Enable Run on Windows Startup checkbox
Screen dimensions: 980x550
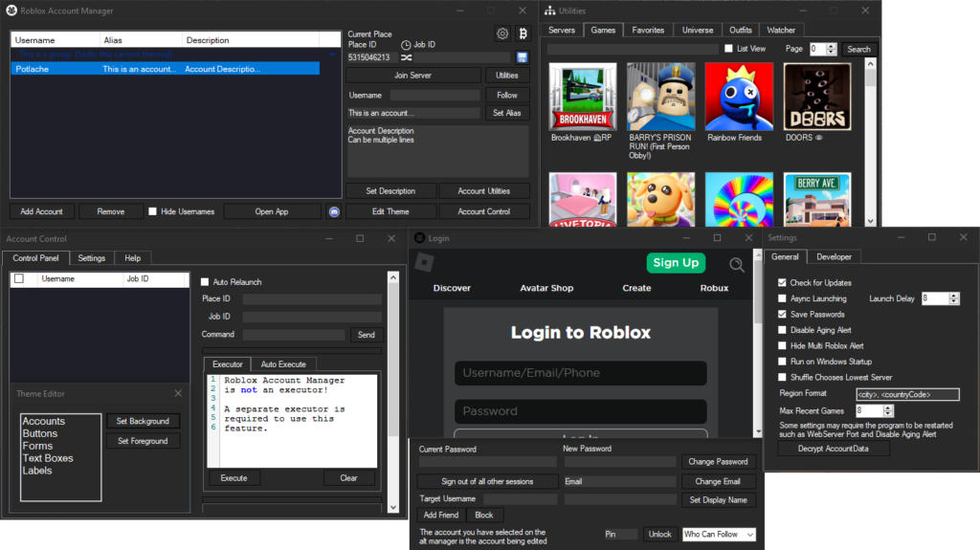782,362
